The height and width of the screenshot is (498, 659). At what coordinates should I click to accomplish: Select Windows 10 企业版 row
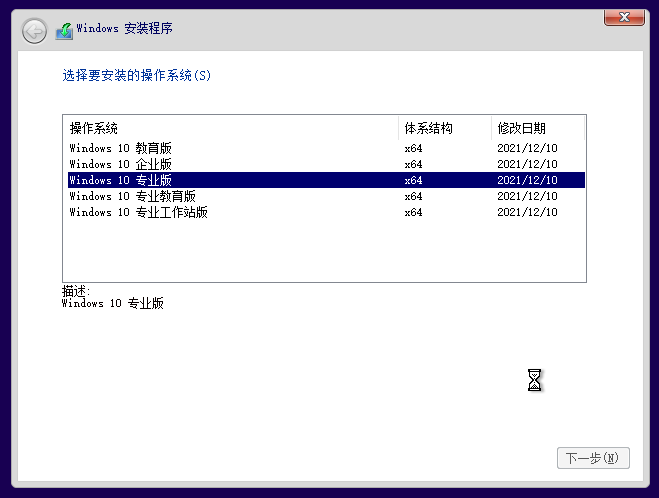[x=326, y=164]
